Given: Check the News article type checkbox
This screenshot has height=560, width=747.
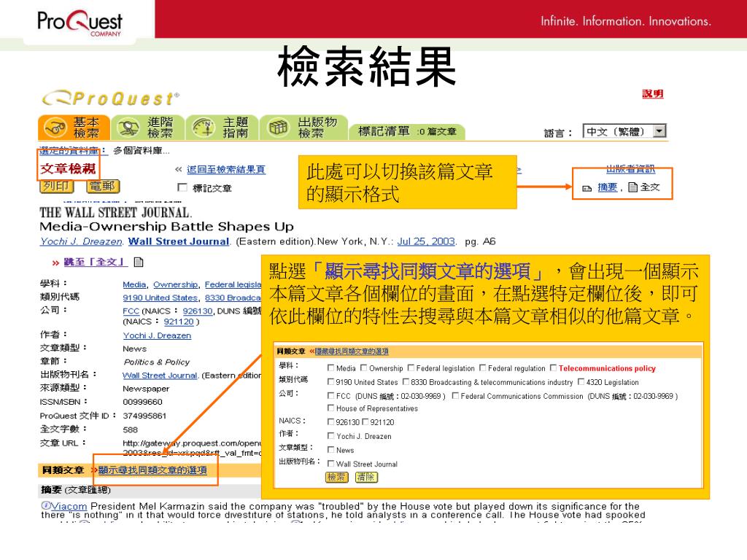Looking at the screenshot, I should (x=330, y=449).
